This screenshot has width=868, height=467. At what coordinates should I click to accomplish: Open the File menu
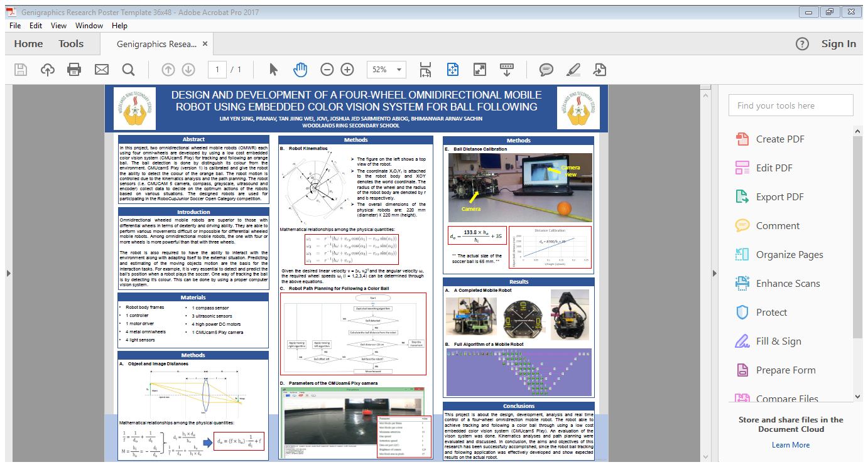pyautogui.click(x=16, y=26)
